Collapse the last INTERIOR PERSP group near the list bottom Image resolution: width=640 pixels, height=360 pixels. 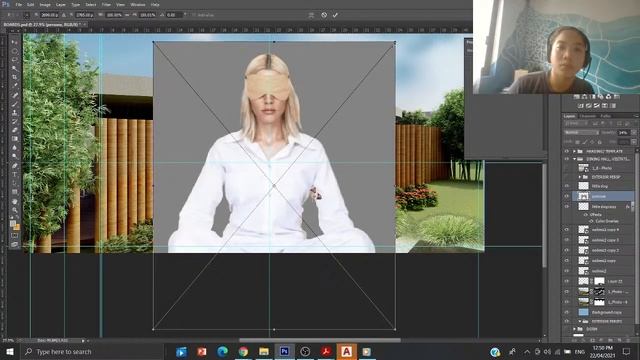580,321
